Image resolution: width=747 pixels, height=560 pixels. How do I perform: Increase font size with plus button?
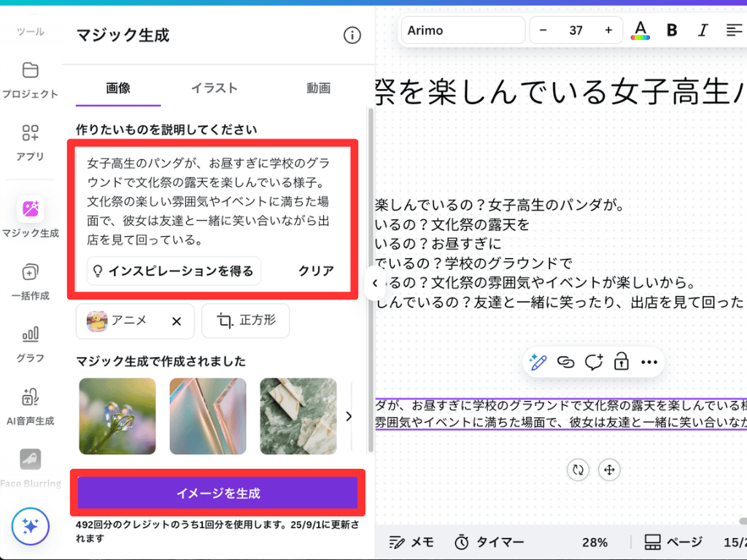(x=608, y=30)
